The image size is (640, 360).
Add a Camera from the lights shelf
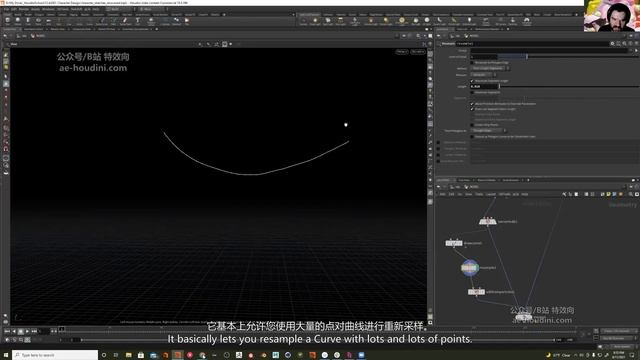303,21
